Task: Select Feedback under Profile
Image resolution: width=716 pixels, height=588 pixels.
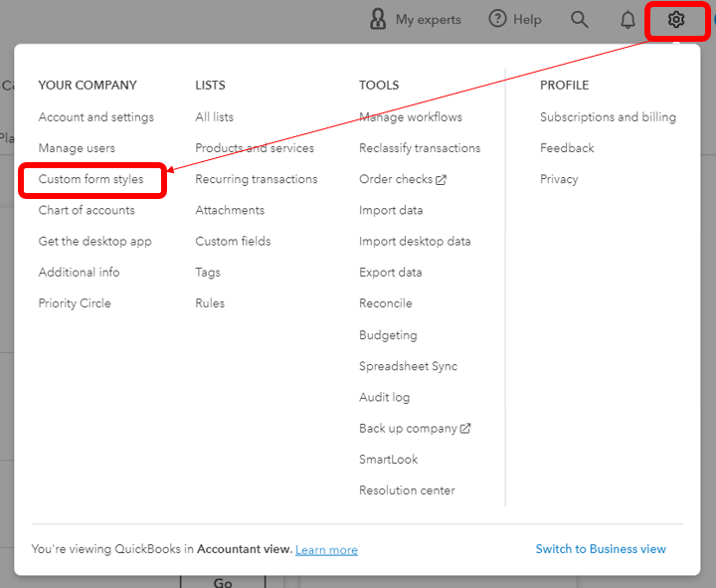Action: point(567,148)
